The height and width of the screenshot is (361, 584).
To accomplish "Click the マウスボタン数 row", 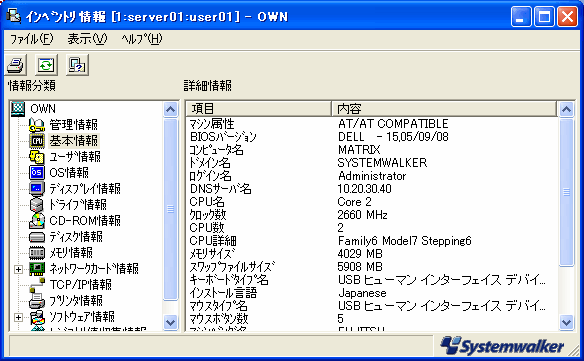I will [x=371, y=319].
